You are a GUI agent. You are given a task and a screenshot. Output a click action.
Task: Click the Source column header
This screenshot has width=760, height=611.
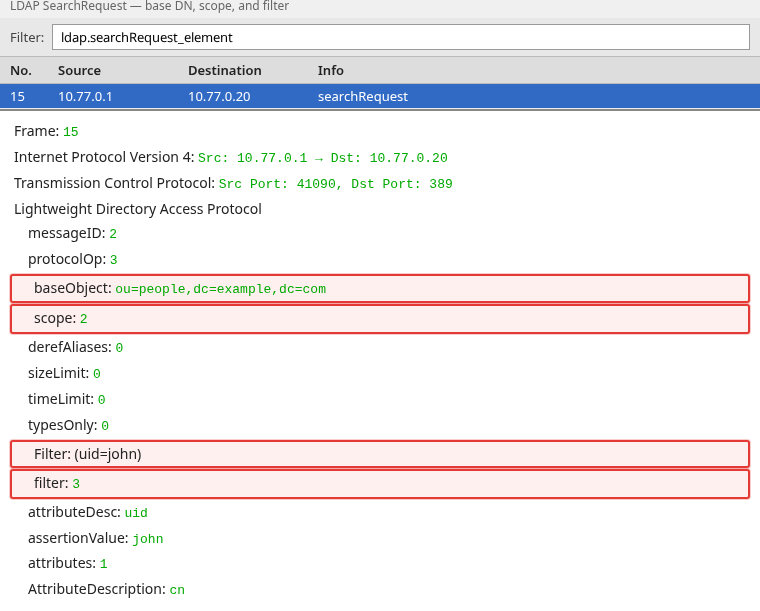[79, 71]
